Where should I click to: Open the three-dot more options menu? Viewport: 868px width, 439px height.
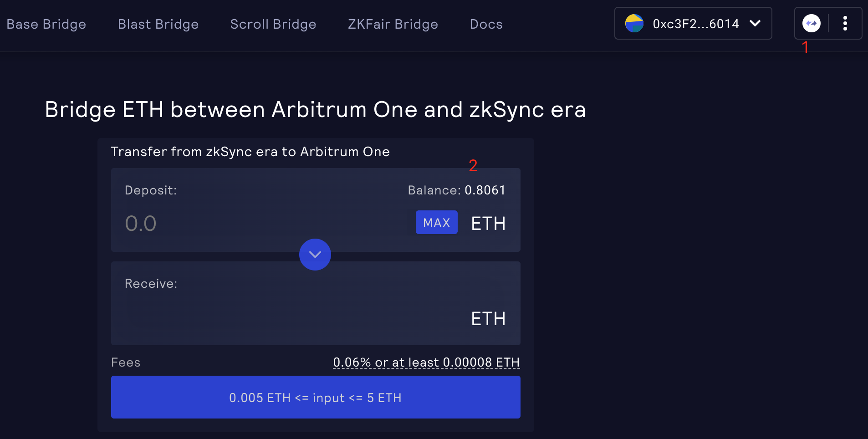point(845,23)
